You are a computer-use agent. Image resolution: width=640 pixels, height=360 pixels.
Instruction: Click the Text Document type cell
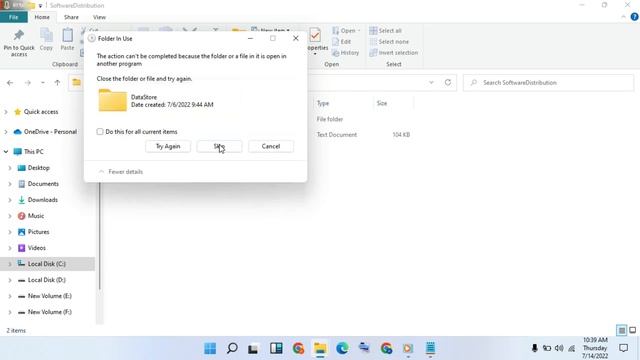[x=337, y=135]
